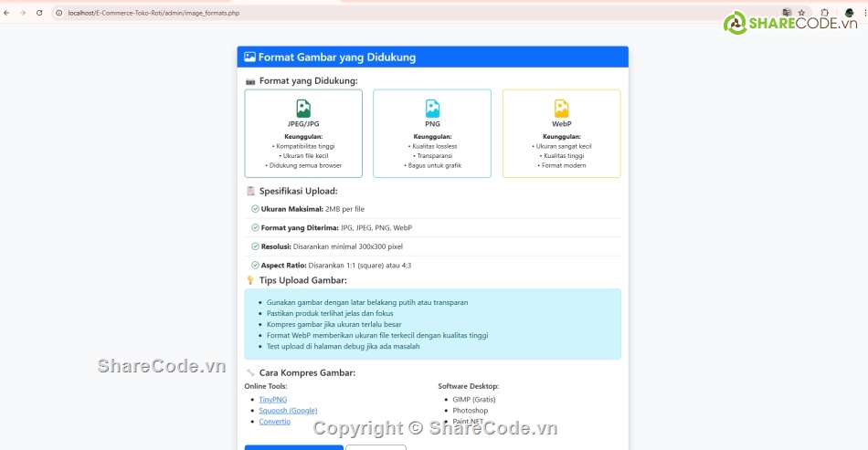868x450 pixels.
Task: Click the browser back arrow
Action: click(8, 13)
